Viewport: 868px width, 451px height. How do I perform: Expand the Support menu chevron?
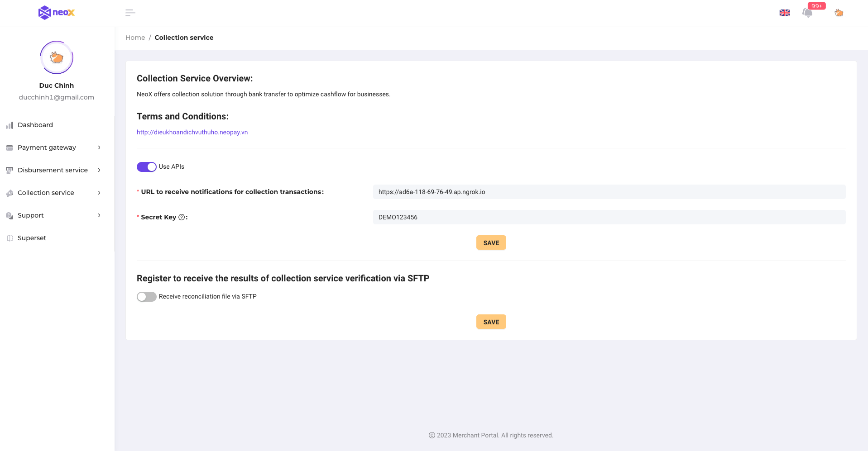(99, 215)
